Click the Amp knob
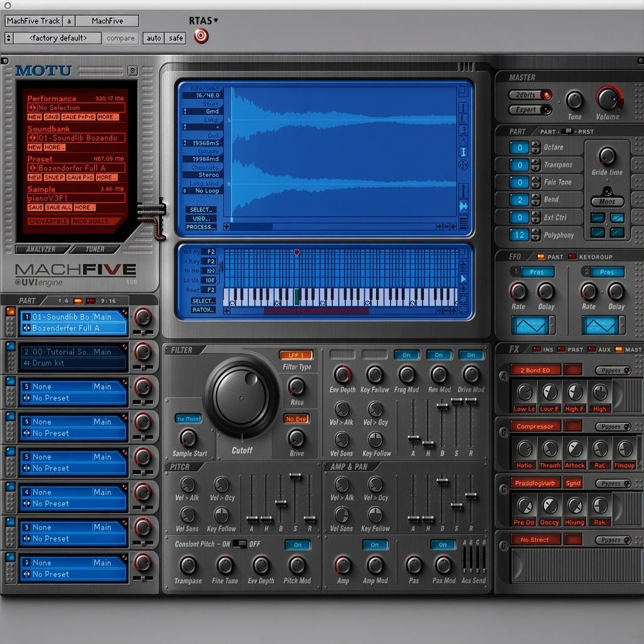 [x=343, y=565]
